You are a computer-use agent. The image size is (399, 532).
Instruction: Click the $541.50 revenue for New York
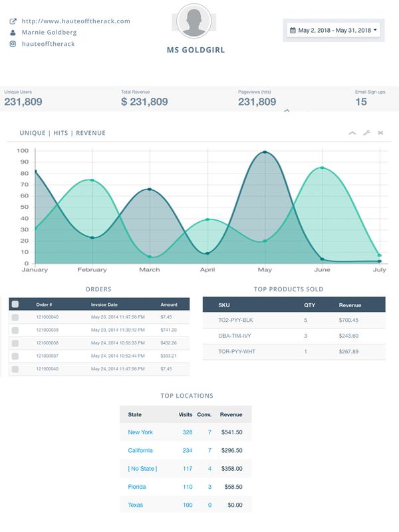231,432
